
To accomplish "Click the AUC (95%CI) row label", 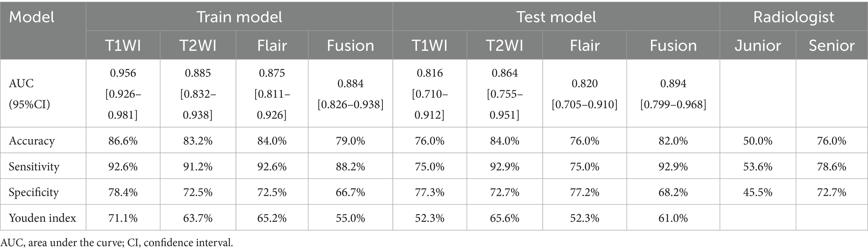I will 29,94.
